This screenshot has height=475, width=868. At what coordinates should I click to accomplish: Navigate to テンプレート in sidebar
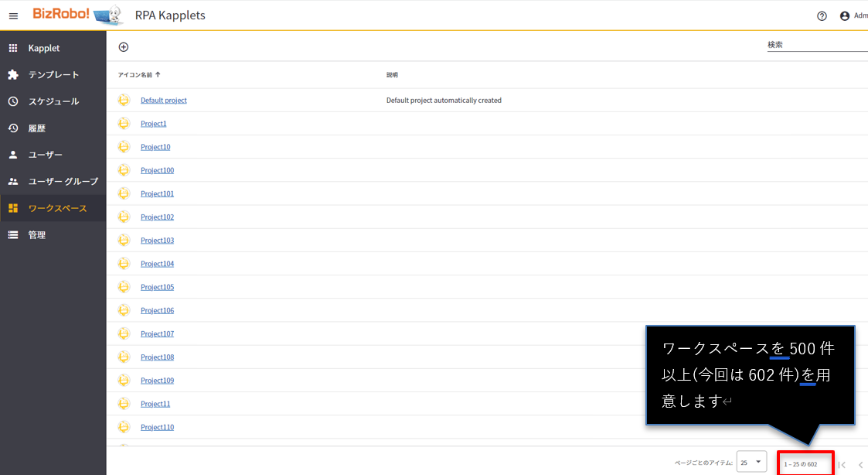click(x=53, y=75)
